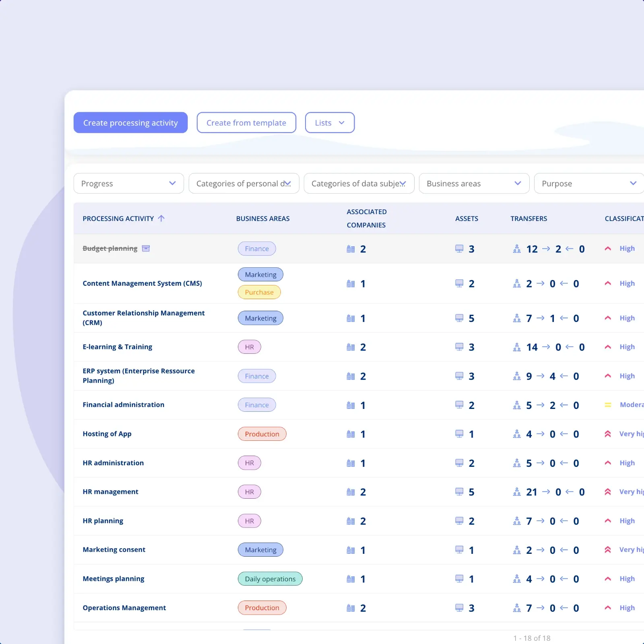
Task: Click transfers org icon in E-learning & Training row
Action: click(517, 347)
